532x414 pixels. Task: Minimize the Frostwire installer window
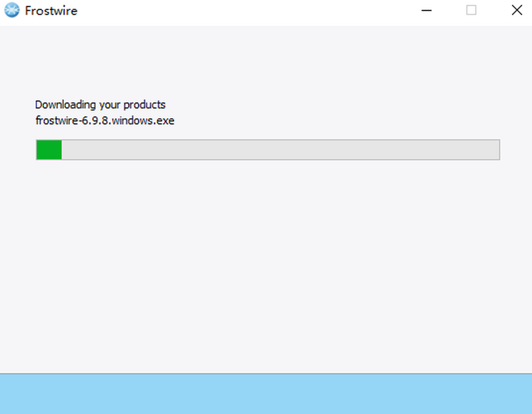coord(426,10)
